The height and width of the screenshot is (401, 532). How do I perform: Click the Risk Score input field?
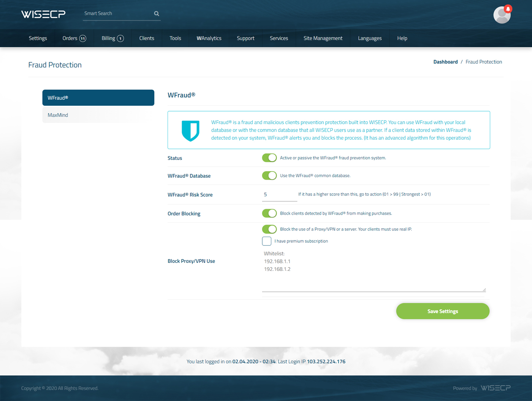point(280,195)
